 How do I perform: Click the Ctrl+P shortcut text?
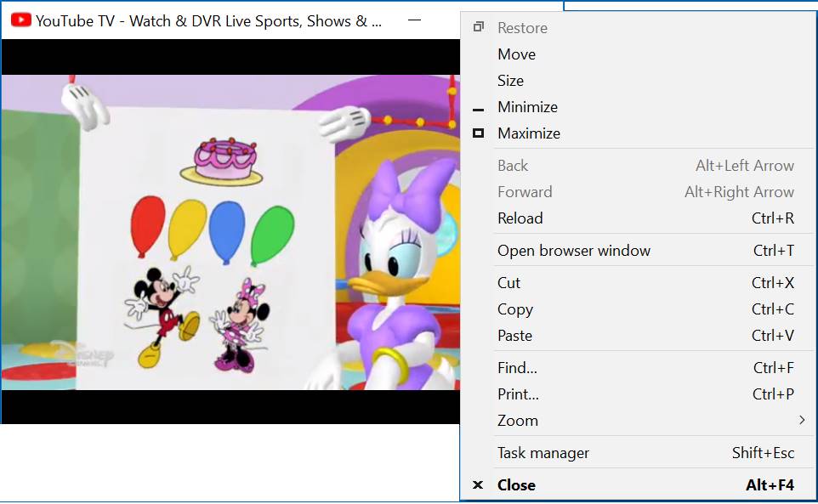773,394
